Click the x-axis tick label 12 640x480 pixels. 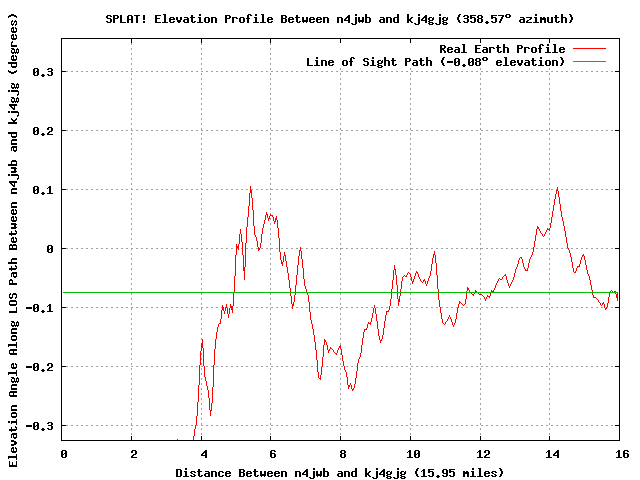483,454
